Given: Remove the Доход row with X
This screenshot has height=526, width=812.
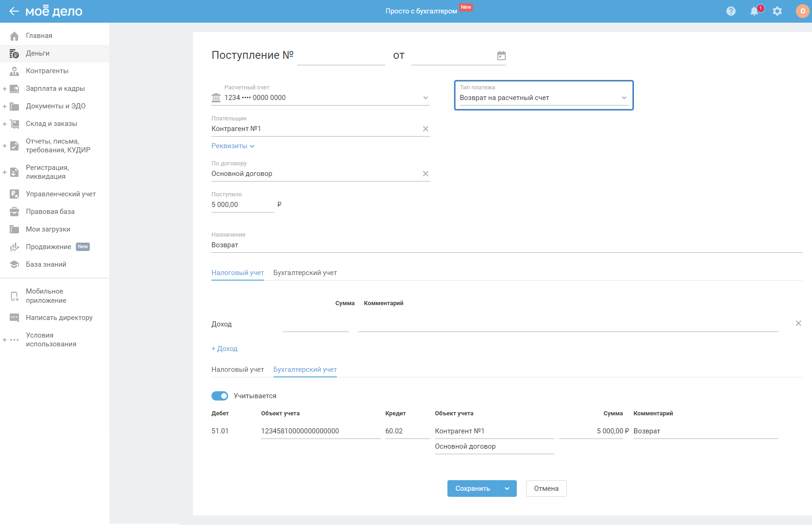Looking at the screenshot, I should click(x=798, y=323).
